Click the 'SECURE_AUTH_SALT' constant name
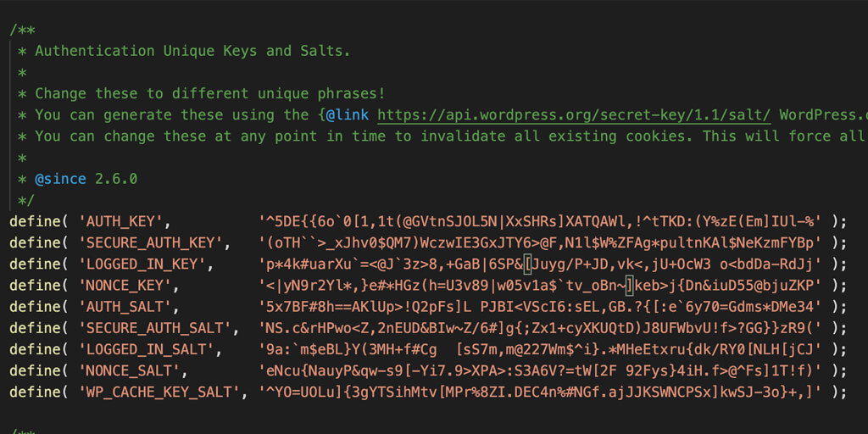The image size is (868, 434). point(155,329)
